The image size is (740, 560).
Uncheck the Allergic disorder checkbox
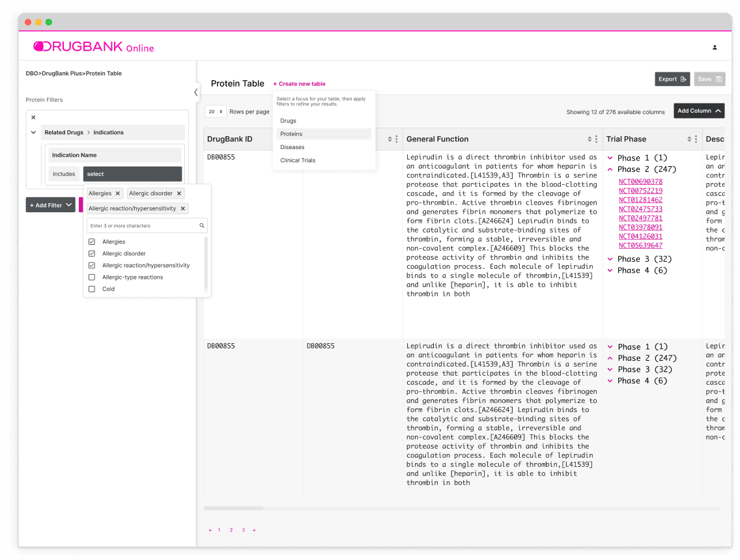[x=92, y=253]
